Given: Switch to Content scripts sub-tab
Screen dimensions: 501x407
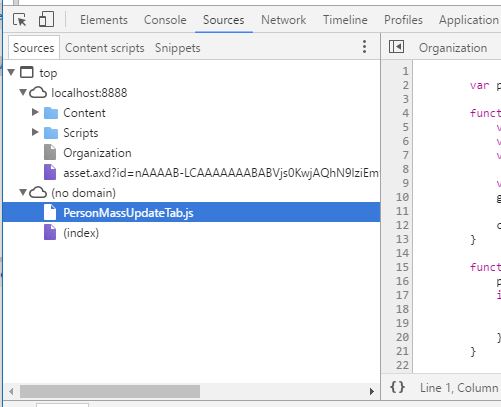Looking at the screenshot, I should [x=105, y=48].
